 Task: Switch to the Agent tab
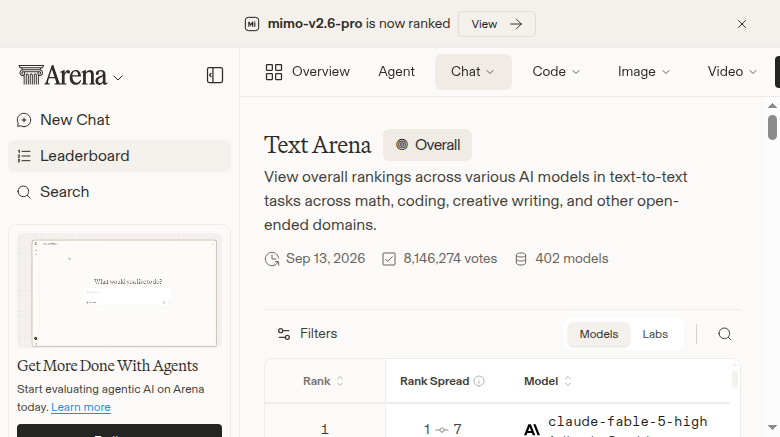(x=396, y=72)
